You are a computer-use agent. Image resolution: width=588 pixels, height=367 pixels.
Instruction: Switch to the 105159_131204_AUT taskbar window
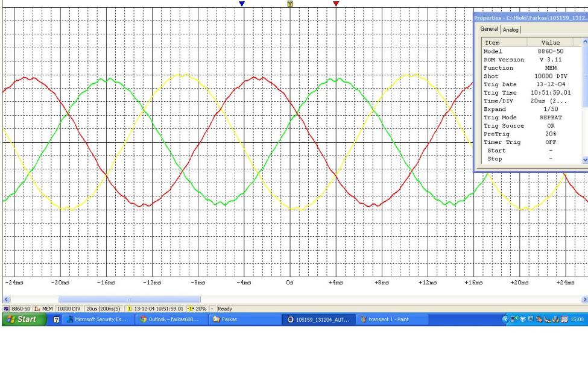[318, 319]
